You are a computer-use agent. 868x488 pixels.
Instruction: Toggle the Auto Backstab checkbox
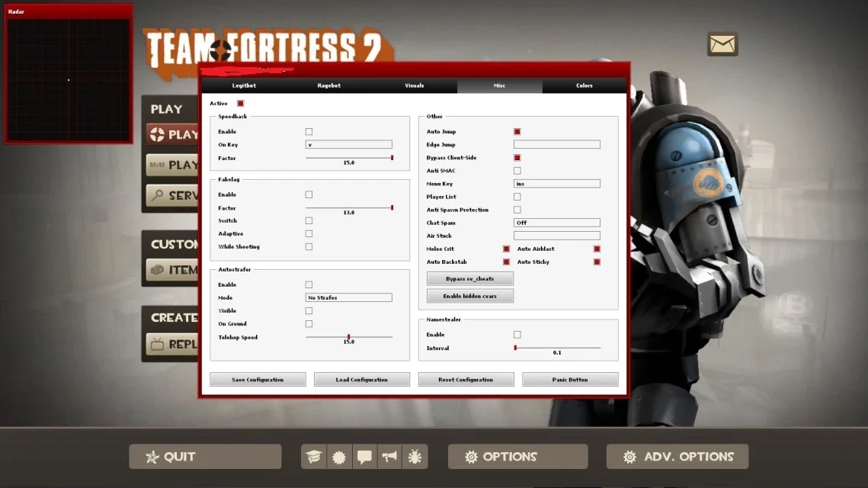click(506, 262)
